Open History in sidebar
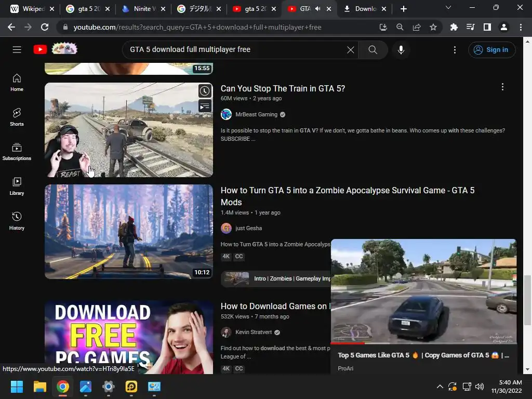This screenshot has height=399, width=532. point(17,221)
